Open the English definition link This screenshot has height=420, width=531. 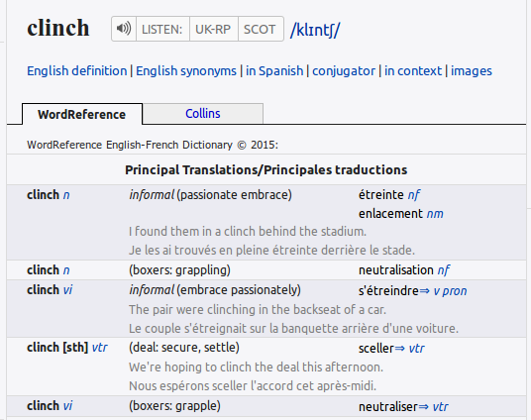77,71
